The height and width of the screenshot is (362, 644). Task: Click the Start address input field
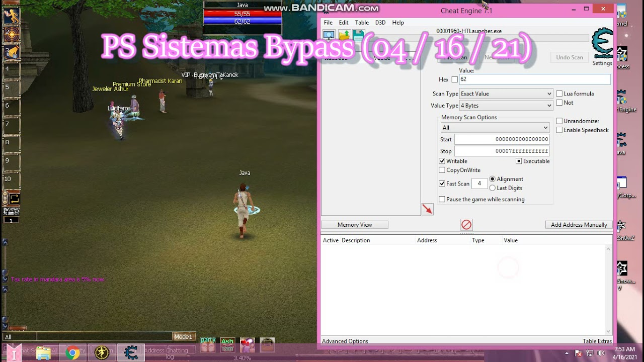502,139
